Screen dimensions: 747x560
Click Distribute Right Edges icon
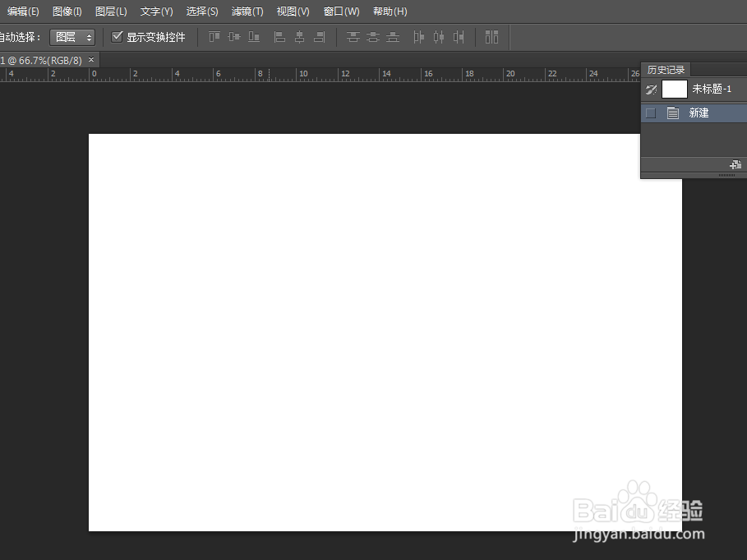click(x=459, y=37)
